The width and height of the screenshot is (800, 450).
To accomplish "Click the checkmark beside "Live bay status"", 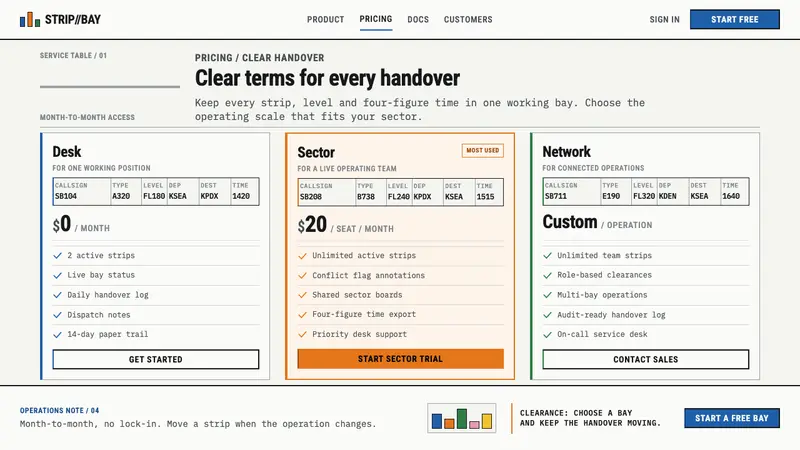I will tap(58, 275).
